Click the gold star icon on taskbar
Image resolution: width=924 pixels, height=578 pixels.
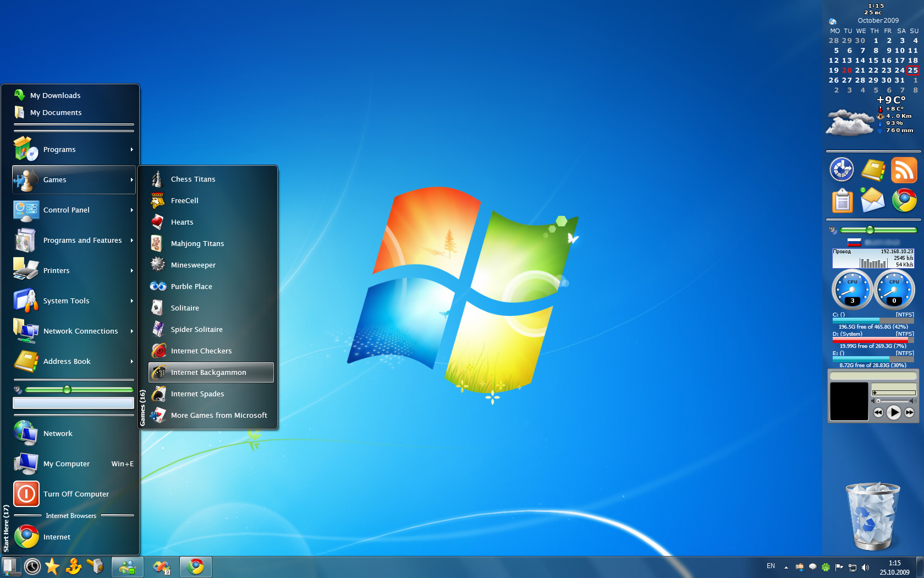click(52, 566)
